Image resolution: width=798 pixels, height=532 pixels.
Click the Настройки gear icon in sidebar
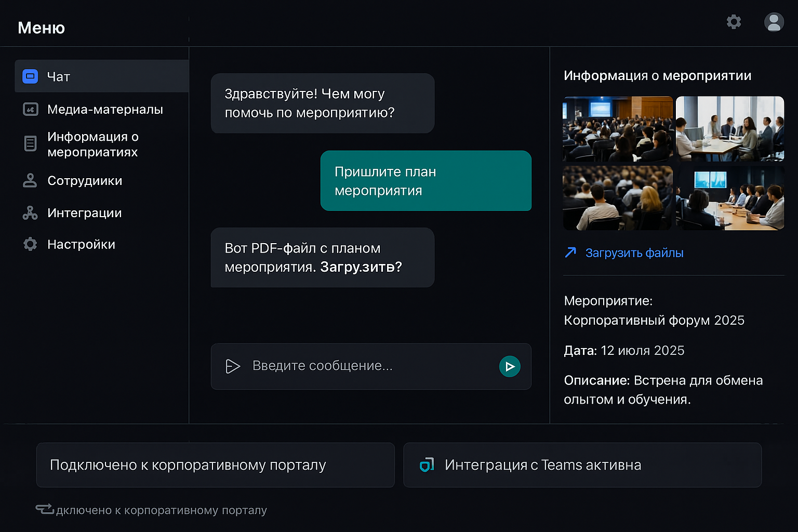pyautogui.click(x=30, y=244)
